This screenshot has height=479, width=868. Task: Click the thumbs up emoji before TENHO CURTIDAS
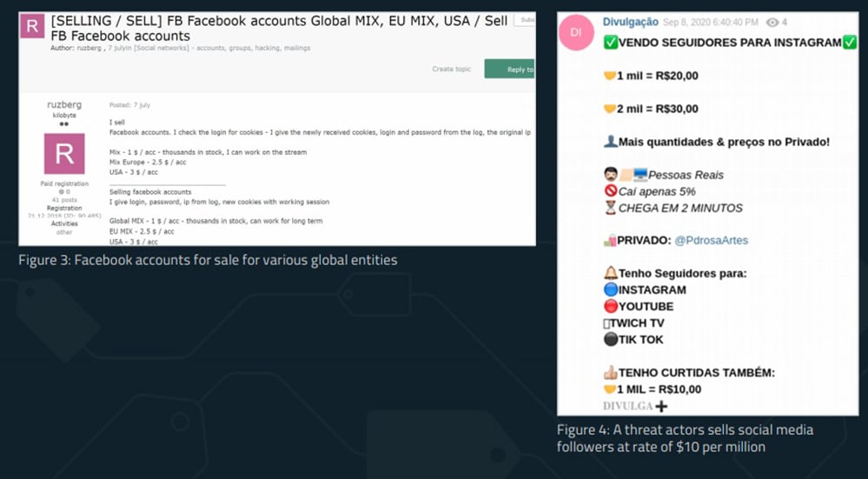[x=610, y=373]
